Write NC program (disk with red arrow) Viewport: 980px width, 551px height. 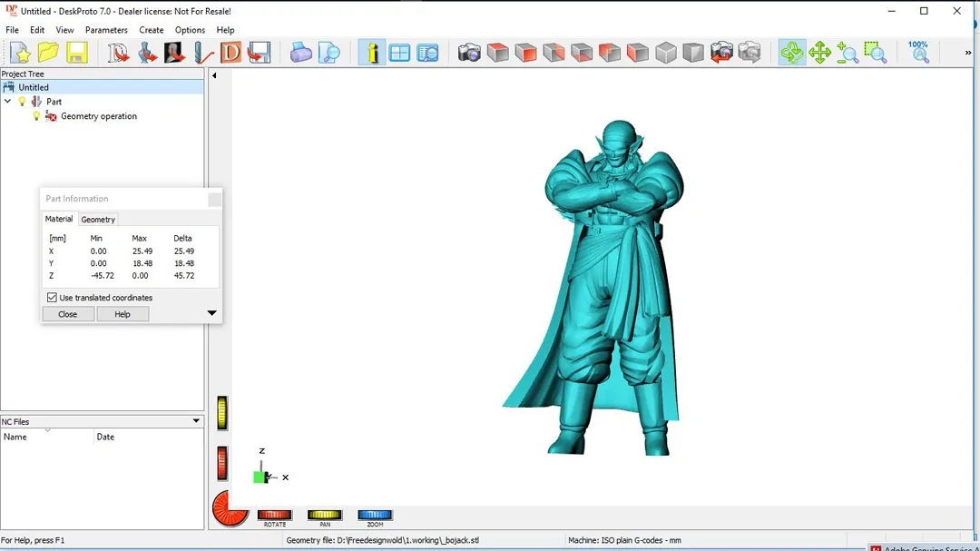pyautogui.click(x=259, y=53)
